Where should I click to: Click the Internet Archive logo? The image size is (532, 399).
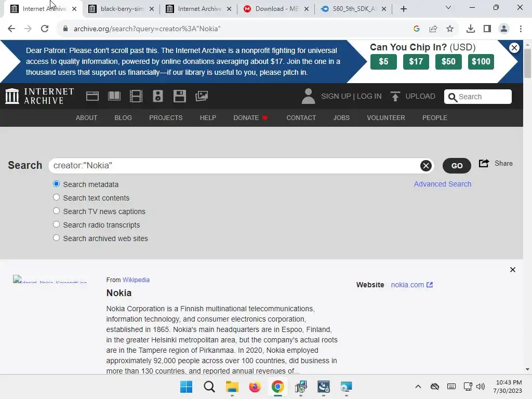click(x=39, y=96)
